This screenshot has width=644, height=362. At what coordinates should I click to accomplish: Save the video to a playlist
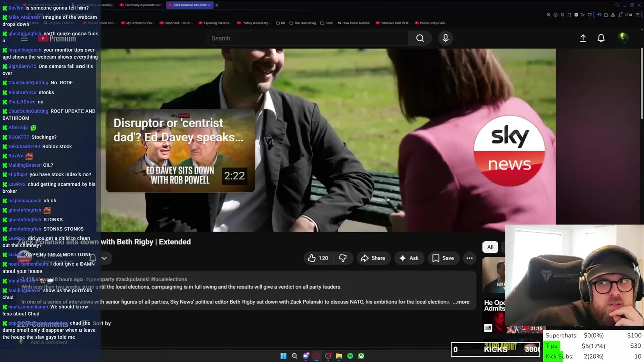(443, 258)
